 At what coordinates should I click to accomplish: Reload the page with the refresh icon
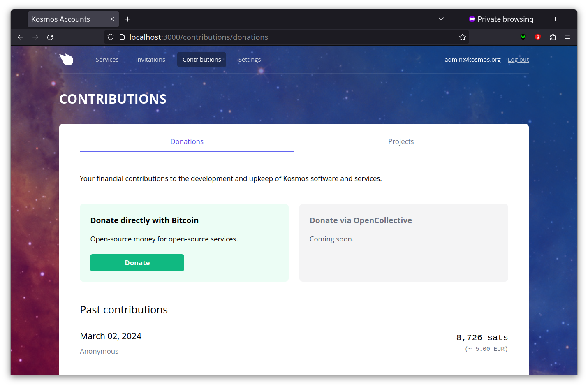[50, 37]
